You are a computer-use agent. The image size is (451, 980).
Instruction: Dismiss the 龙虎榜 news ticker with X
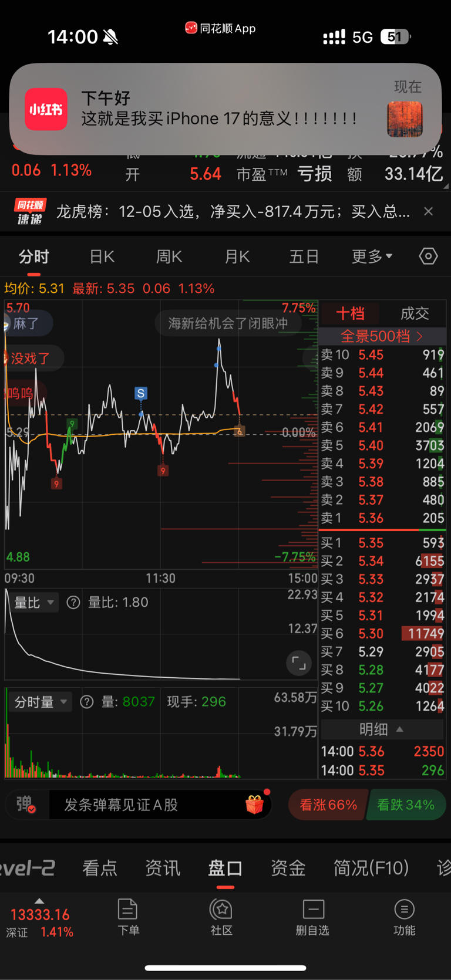pyautogui.click(x=429, y=211)
